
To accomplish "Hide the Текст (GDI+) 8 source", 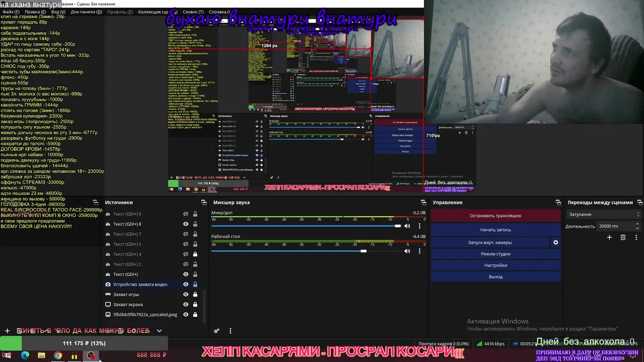I will (186, 224).
